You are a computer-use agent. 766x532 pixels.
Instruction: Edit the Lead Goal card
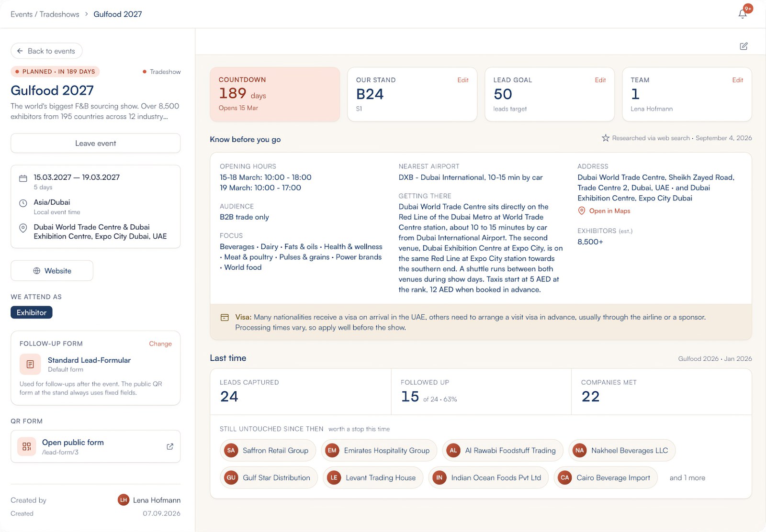click(600, 80)
